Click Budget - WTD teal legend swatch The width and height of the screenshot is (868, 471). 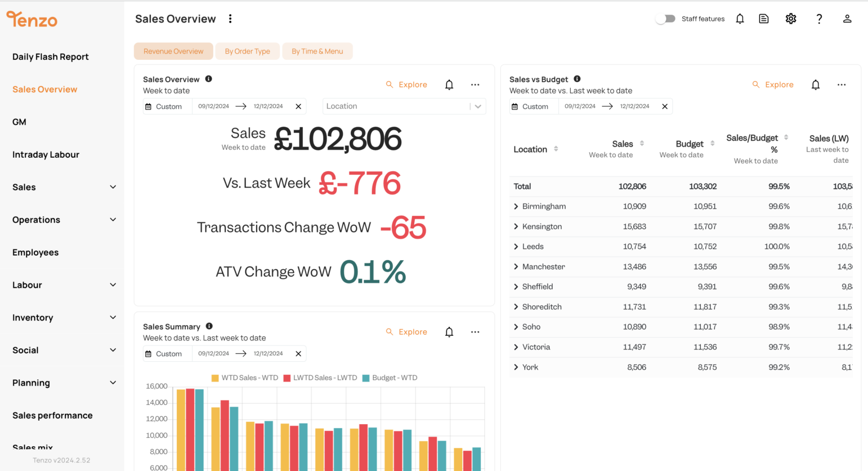pos(366,378)
